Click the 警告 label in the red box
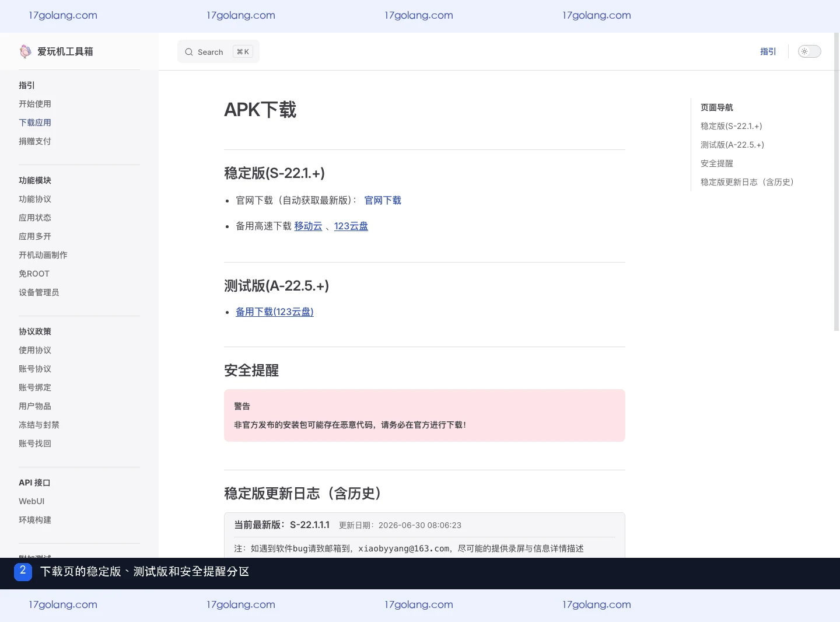 click(x=242, y=406)
